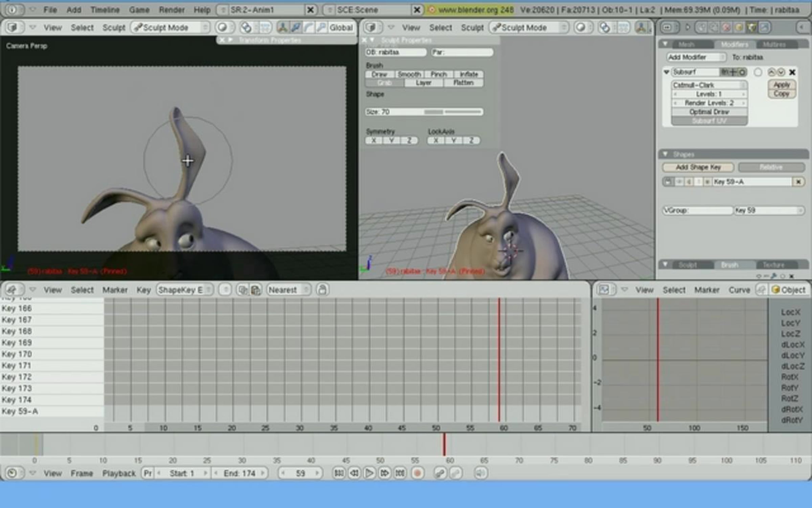Collapse the Subsurf modifier triangle
This screenshot has height=508, width=812.
(x=667, y=72)
